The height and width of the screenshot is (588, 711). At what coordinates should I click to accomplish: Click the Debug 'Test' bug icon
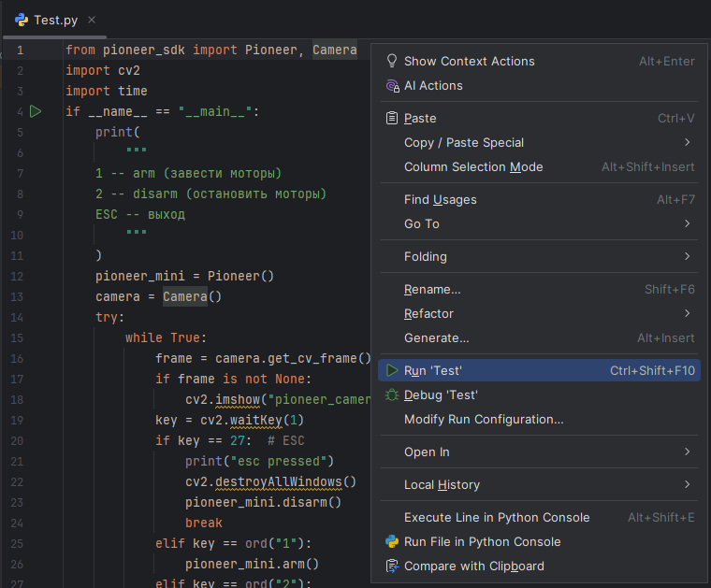coord(392,394)
